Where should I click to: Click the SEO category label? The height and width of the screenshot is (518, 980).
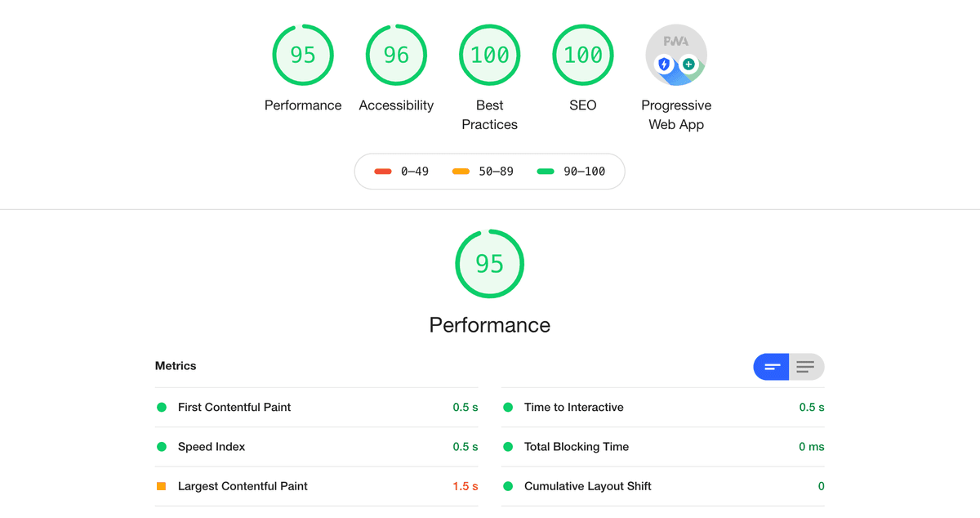coord(583,105)
